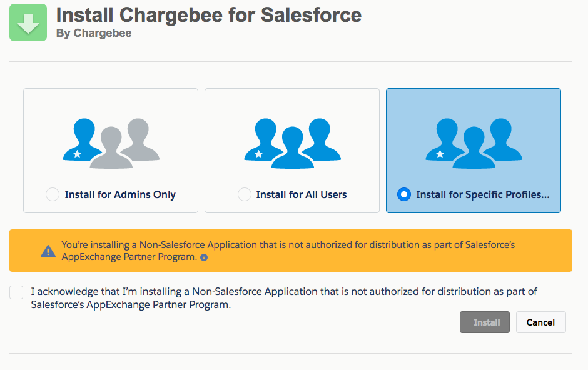This screenshot has width=588, height=370.
Task: Check the Non-Salesforce Application acknowledge checkbox
Action: tap(17, 292)
